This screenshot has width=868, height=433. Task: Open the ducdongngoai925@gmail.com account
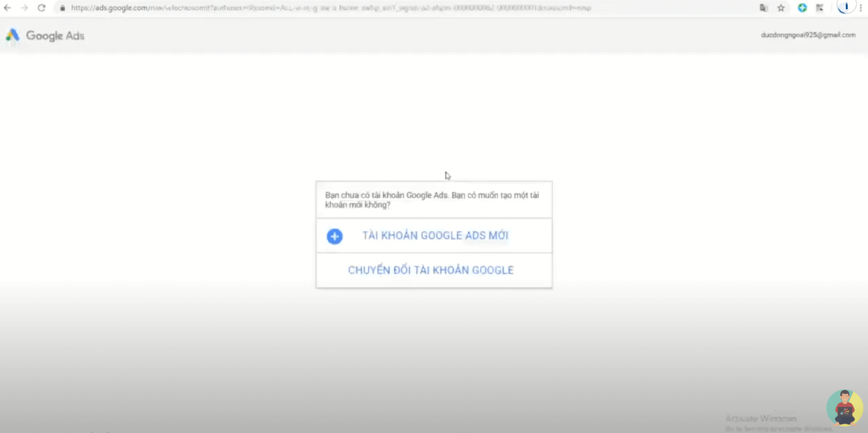(x=808, y=35)
